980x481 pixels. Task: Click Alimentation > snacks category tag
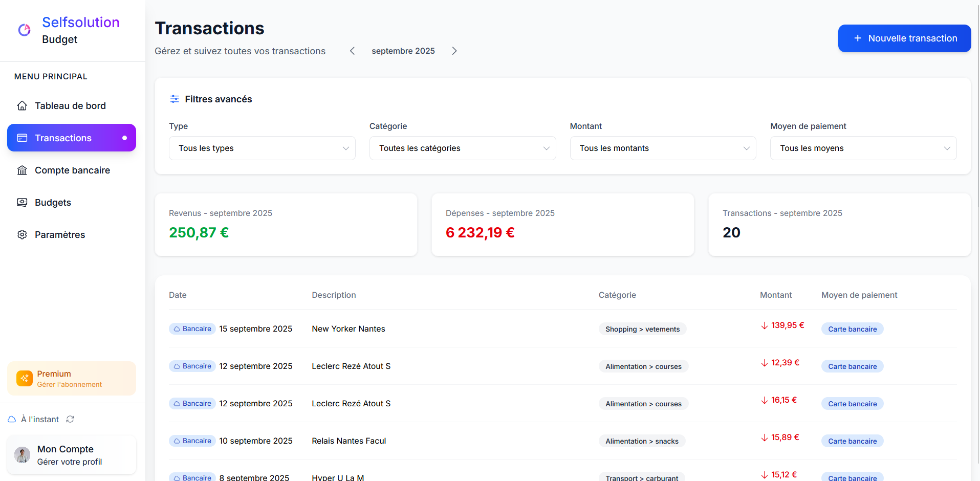(642, 441)
